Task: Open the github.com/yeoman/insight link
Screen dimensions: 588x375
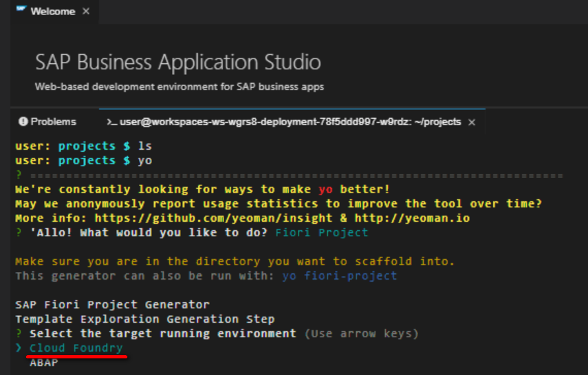Action: (213, 218)
